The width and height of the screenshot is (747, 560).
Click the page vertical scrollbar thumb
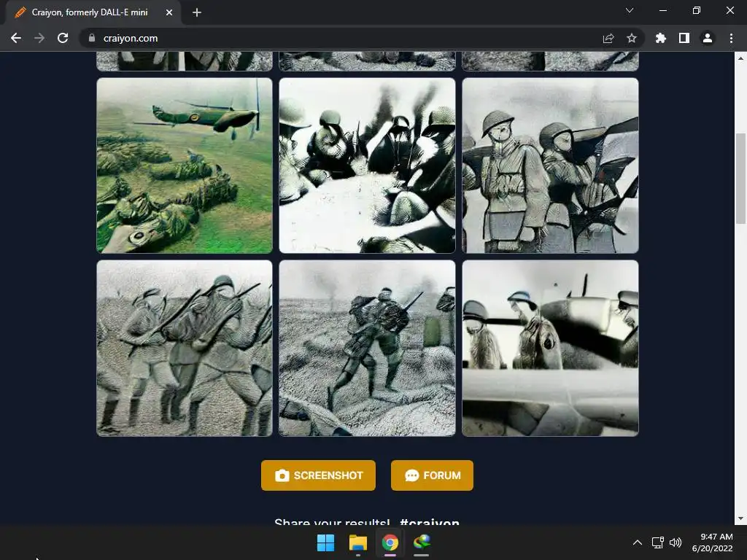click(x=740, y=179)
